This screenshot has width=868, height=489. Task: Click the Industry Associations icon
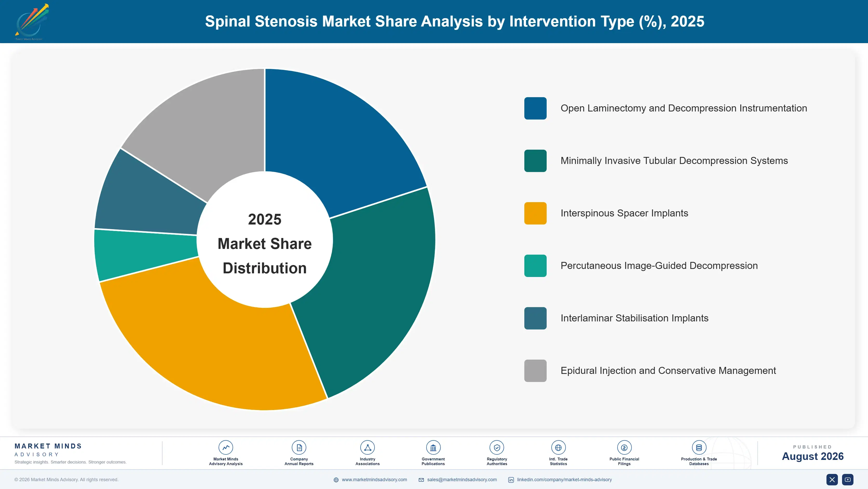click(367, 447)
